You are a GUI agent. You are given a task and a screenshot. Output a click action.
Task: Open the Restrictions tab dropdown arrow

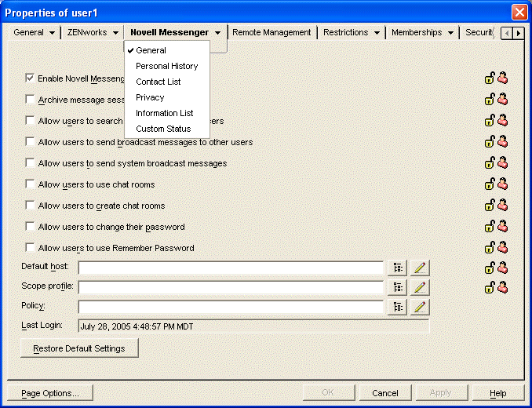coord(377,33)
